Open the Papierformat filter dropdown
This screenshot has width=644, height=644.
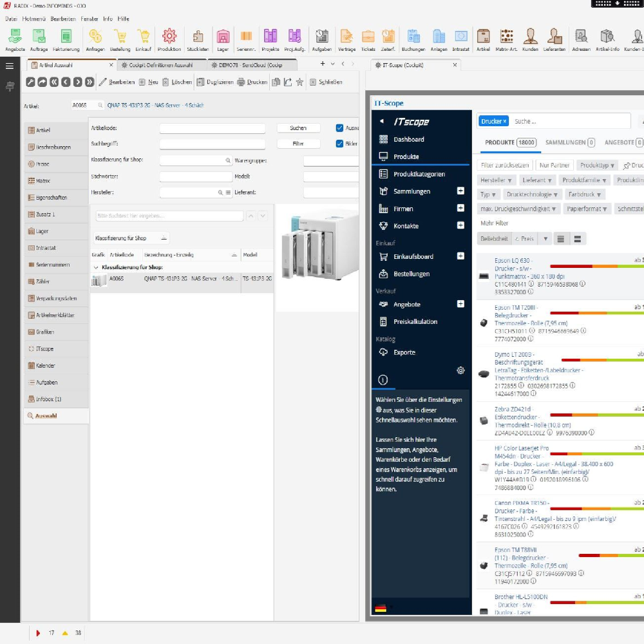pos(587,209)
